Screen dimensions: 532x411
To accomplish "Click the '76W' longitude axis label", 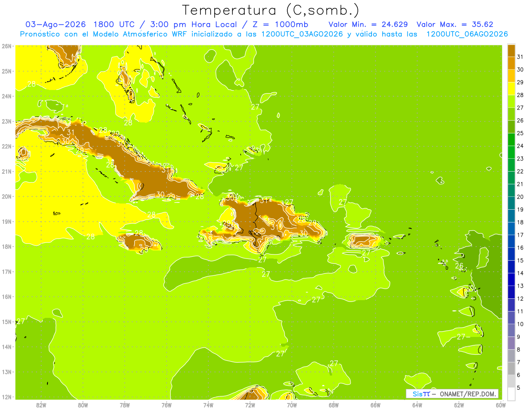I will tap(166, 405).
